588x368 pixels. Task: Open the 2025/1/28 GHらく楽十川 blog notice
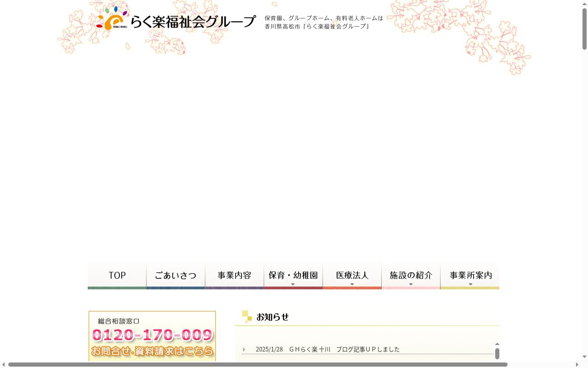(328, 350)
